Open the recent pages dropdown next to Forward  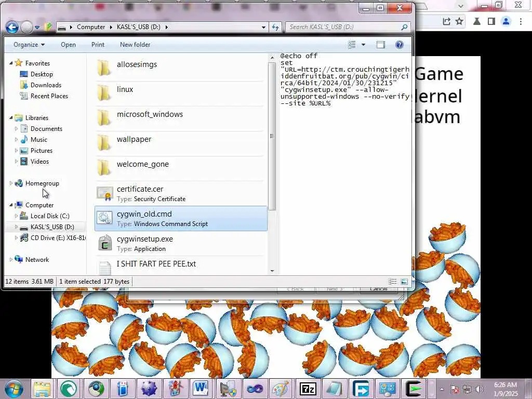(x=37, y=27)
